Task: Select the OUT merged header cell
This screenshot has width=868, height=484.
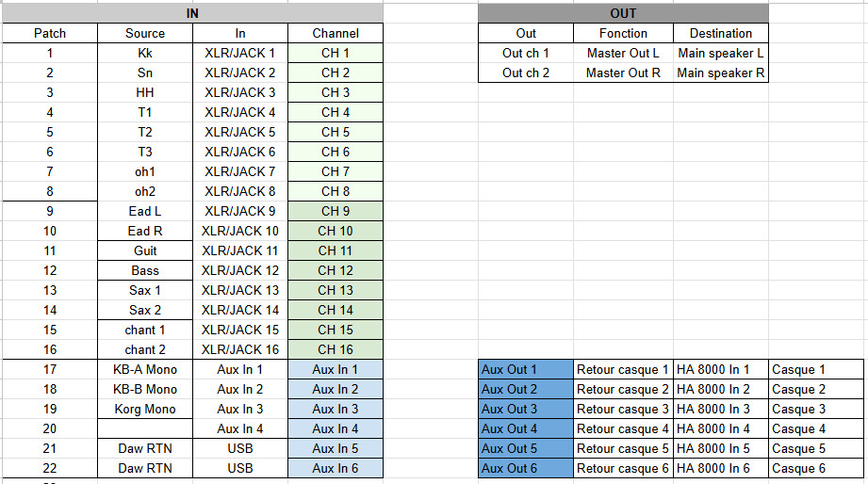Action: [623, 13]
